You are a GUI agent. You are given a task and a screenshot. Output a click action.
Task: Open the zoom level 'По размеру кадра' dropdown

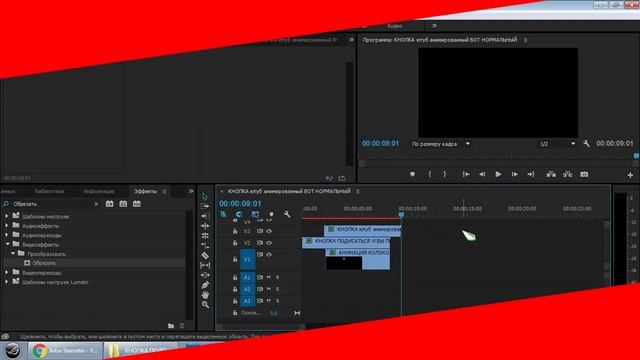pos(440,144)
